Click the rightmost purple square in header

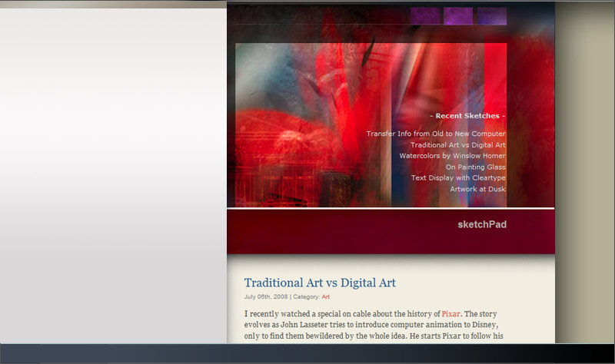tap(492, 16)
